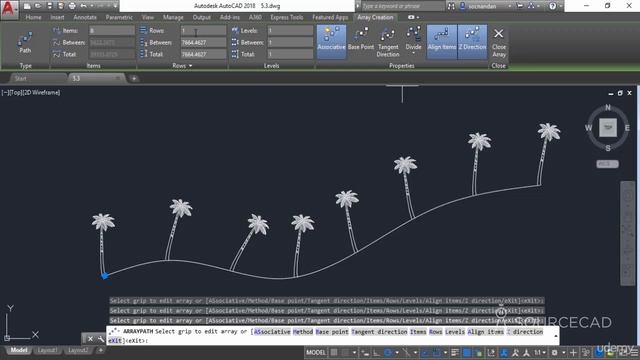Click the Undo arrow icon
640x360 pixels.
84,6
